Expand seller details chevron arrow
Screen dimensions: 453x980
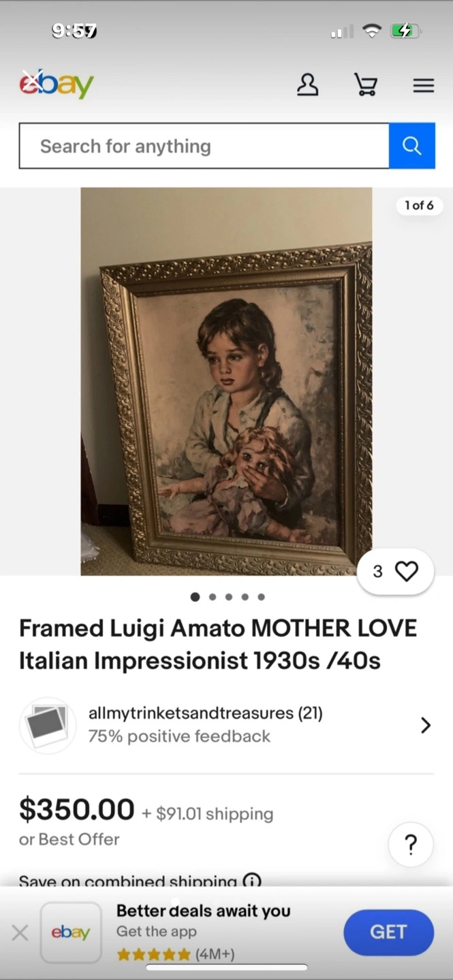pos(426,725)
